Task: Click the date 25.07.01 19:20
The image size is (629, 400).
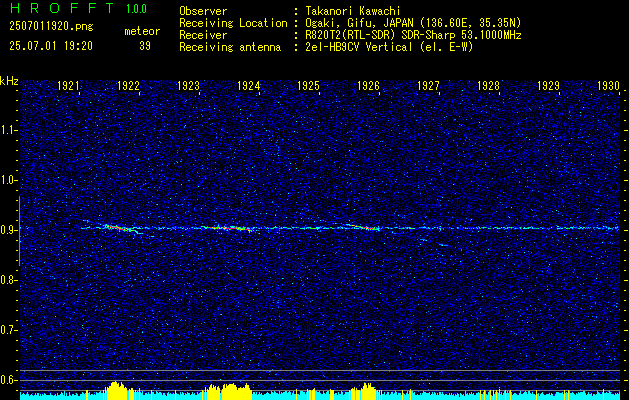Action: (51, 46)
